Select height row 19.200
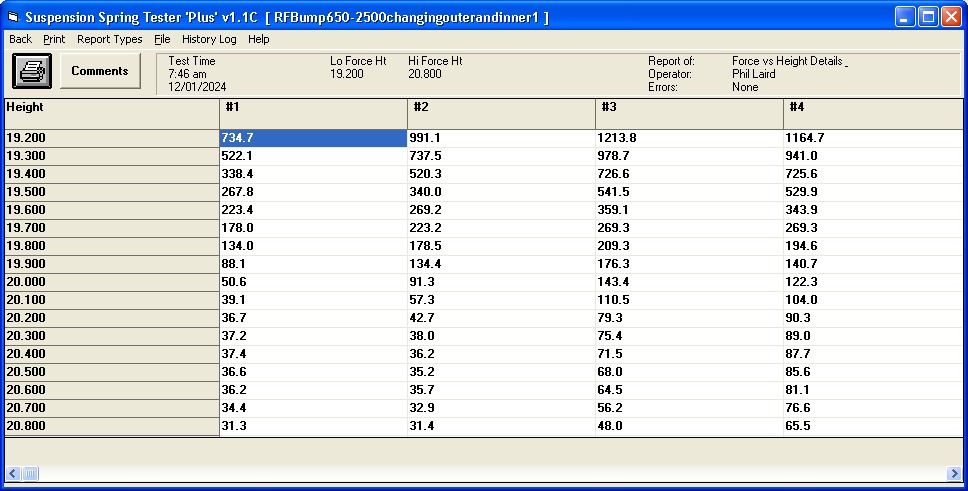This screenshot has width=968, height=491. [112, 138]
